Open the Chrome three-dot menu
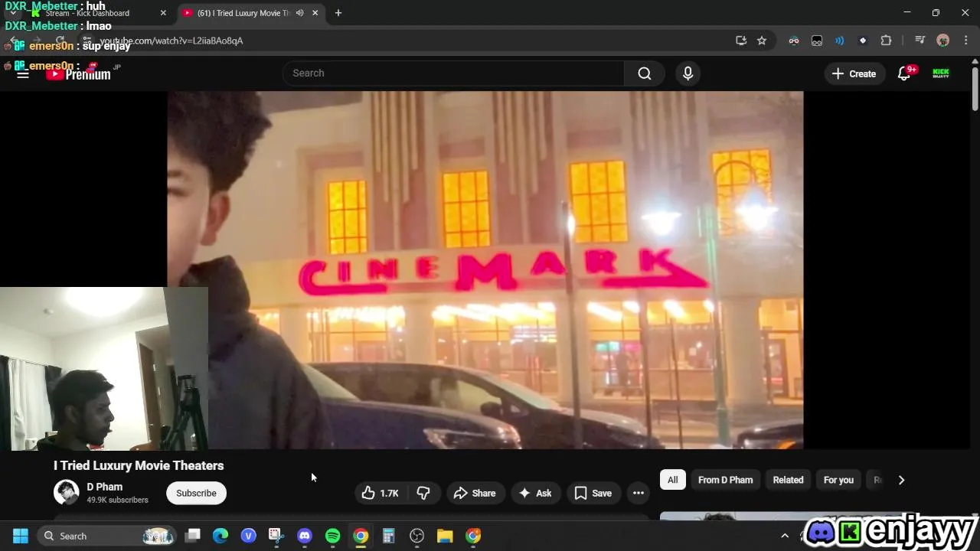Screen dimensions: 980x551 [966, 41]
